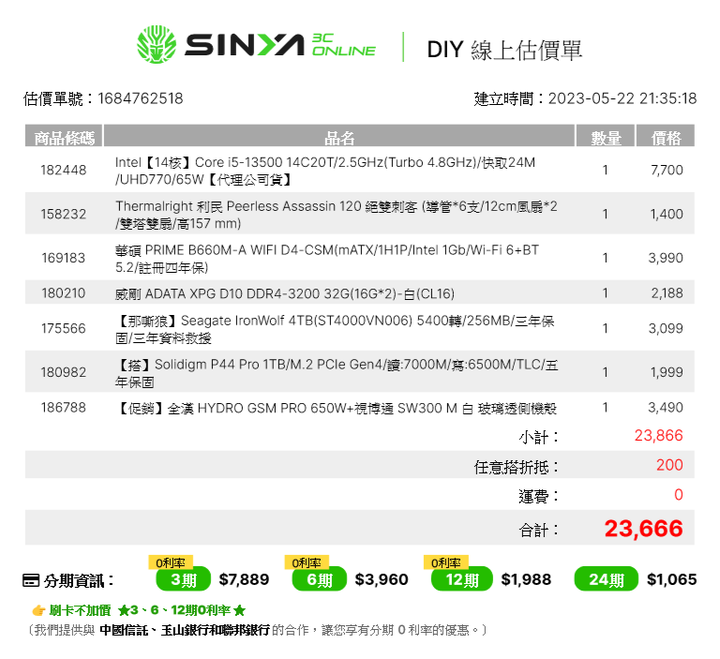Screen dimensions: 720x659
Task: Click the shipping value 0
Action: [679, 495]
